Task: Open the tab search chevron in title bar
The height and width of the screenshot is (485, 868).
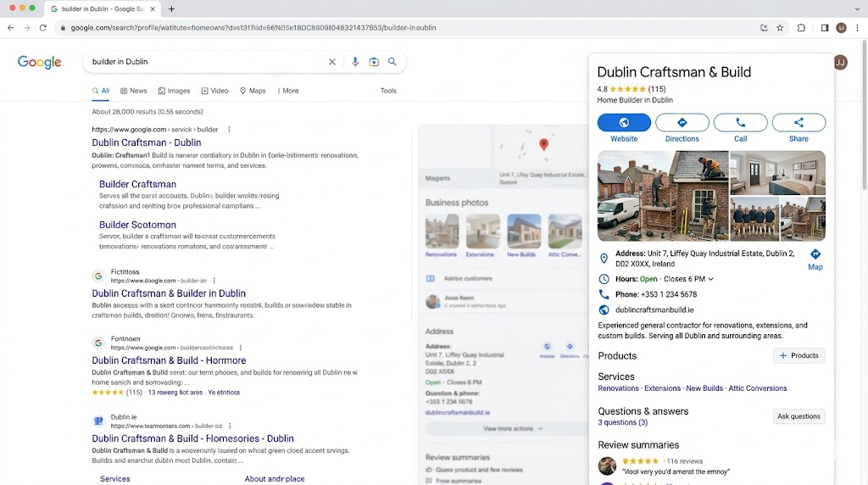Action: point(857,8)
